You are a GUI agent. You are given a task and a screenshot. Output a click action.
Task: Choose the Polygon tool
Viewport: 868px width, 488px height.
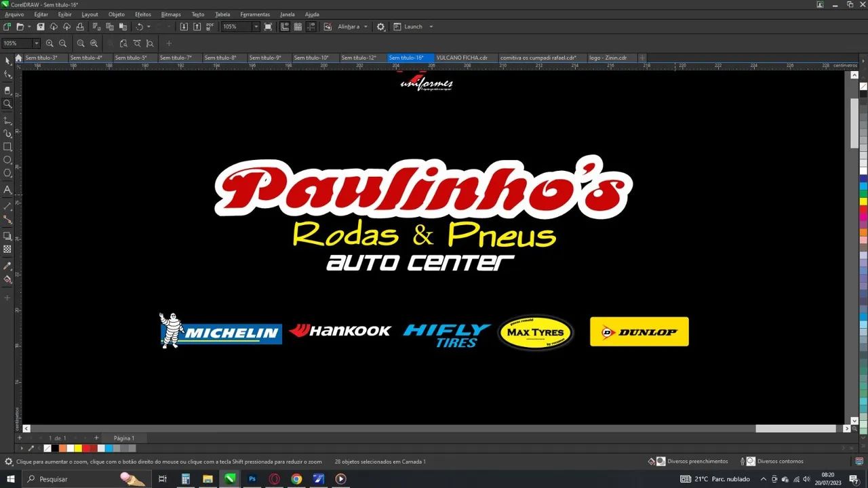point(7,174)
